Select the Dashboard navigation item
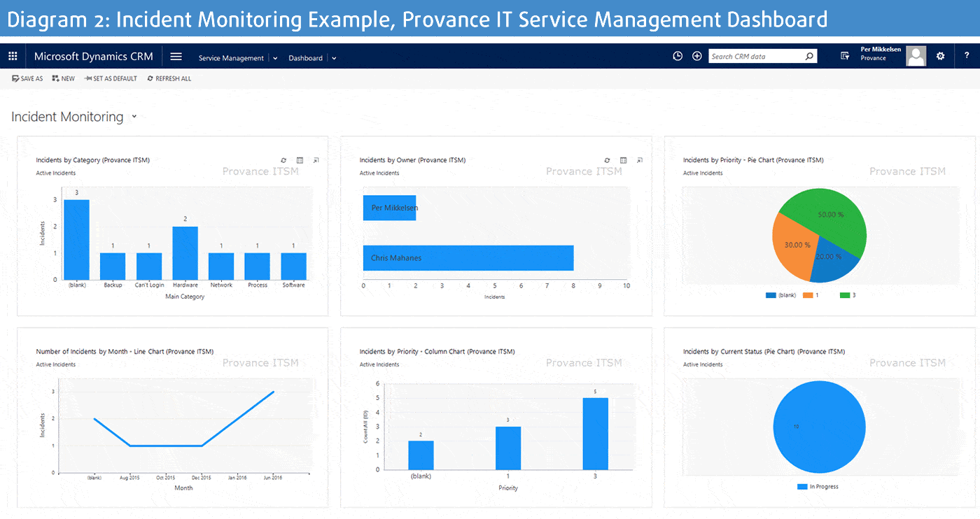Image resolution: width=980 pixels, height=519 pixels. click(305, 58)
